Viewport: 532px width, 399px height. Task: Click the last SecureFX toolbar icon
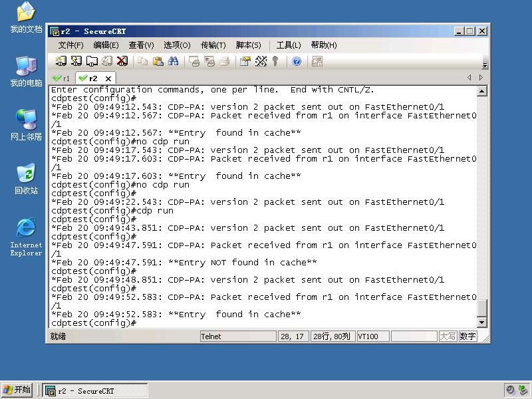point(317,61)
